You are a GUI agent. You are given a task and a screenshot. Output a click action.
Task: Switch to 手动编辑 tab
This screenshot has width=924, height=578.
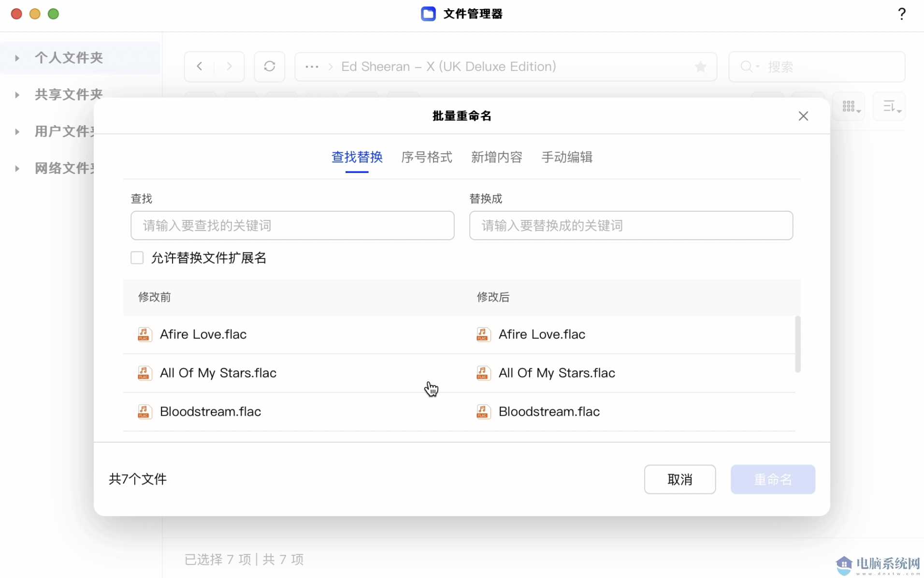tap(567, 157)
